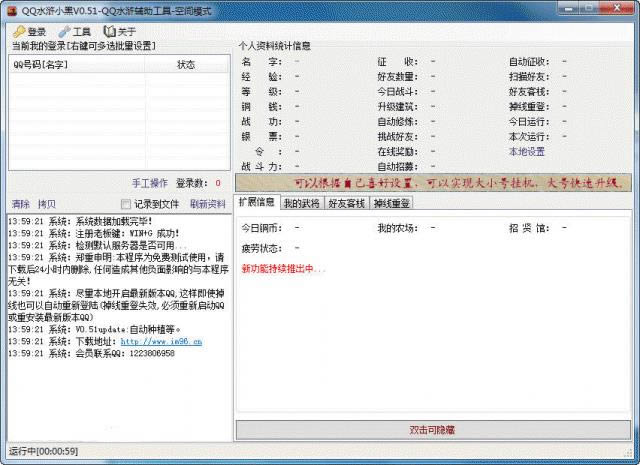
Task: Click the 战斗力 label
Action: (x=262, y=167)
